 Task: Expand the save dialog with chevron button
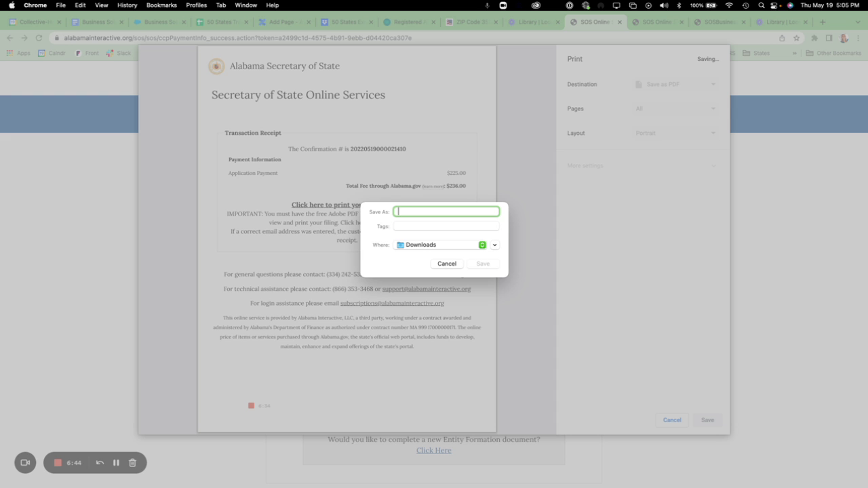click(x=495, y=245)
